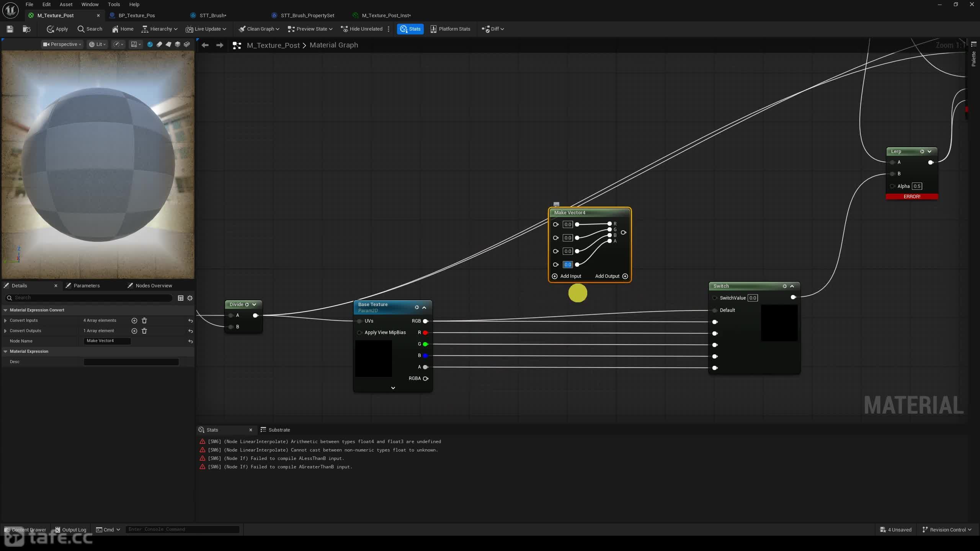The height and width of the screenshot is (551, 980).
Task: Go to Home in graph
Action: coord(122,29)
